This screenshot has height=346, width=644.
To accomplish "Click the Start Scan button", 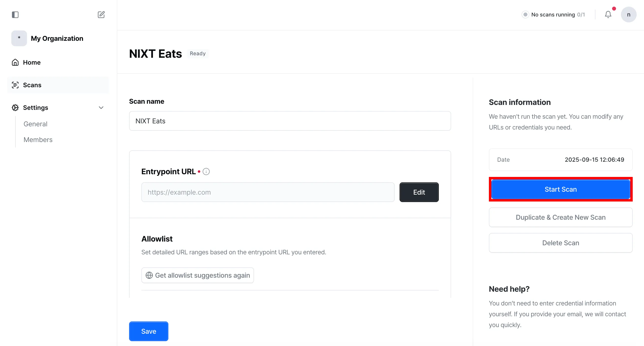I will click(561, 189).
